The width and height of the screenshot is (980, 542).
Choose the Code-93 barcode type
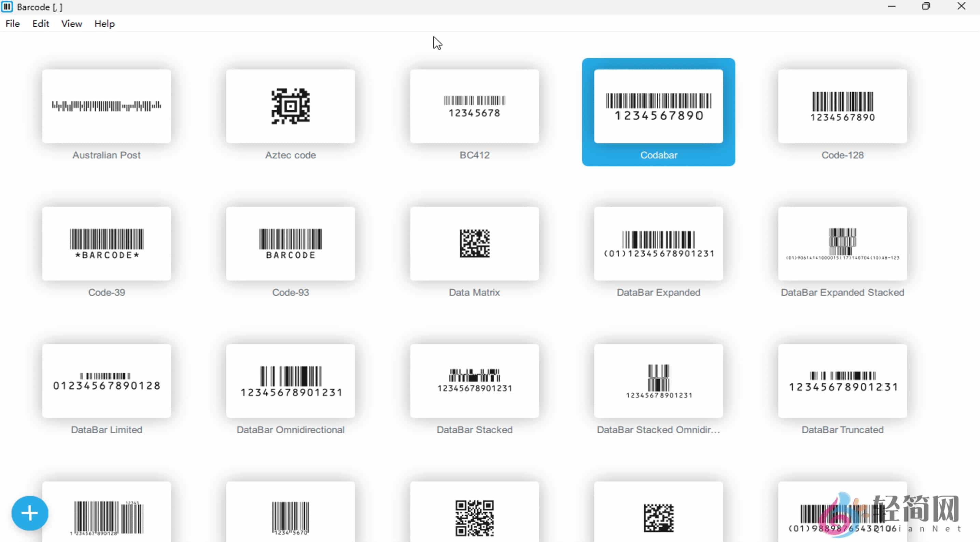(290, 244)
